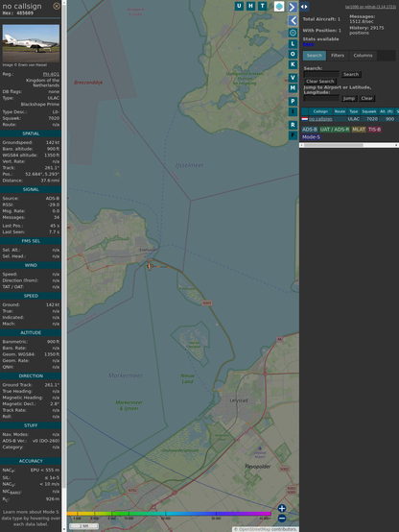Click the center-on-aircraft target icon
The height and width of the screenshot is (532, 399).
point(293,33)
